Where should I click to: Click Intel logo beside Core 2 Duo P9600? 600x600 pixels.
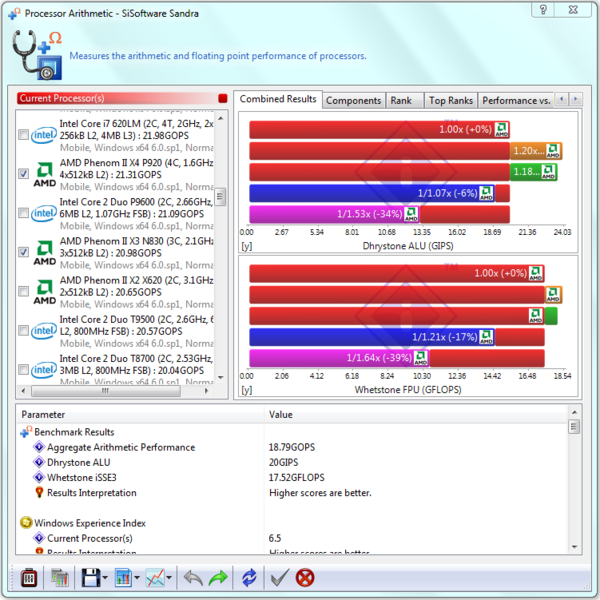[x=43, y=213]
